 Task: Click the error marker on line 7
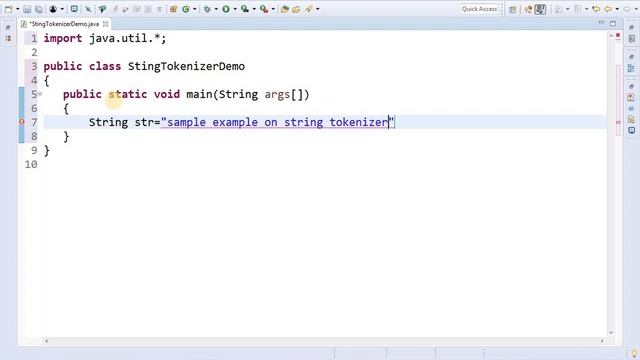point(22,122)
